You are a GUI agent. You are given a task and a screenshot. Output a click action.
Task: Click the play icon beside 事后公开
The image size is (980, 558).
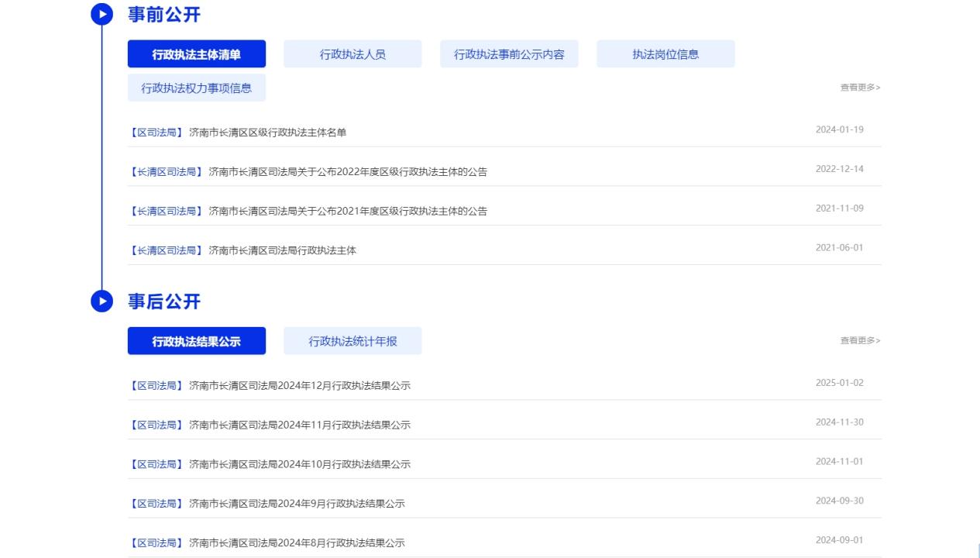(x=101, y=301)
